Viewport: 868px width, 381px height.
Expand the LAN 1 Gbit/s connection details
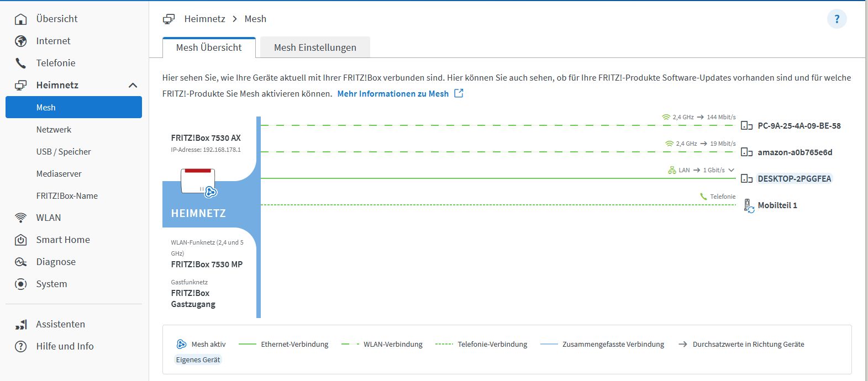[732, 170]
